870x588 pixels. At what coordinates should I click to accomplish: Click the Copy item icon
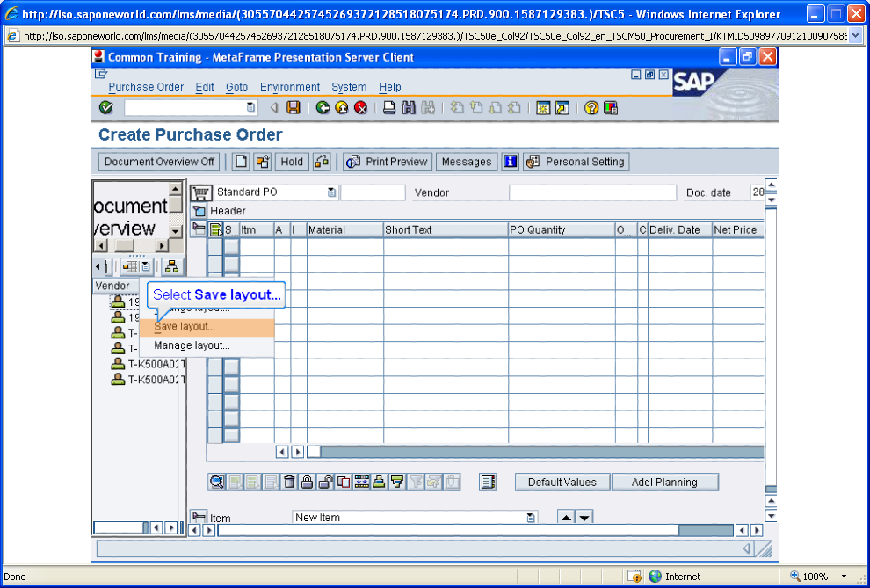tap(344, 482)
